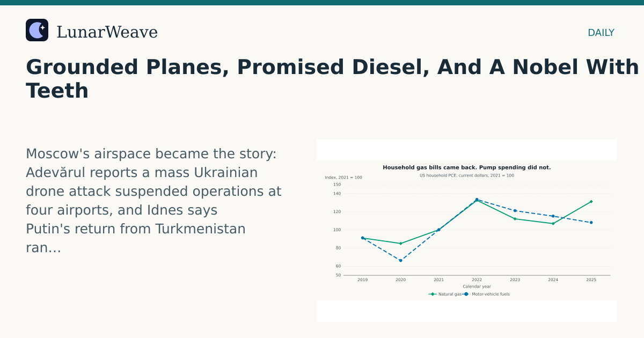644x338 pixels.
Task: Select the 2024 natural gas data point
Action: tap(553, 223)
